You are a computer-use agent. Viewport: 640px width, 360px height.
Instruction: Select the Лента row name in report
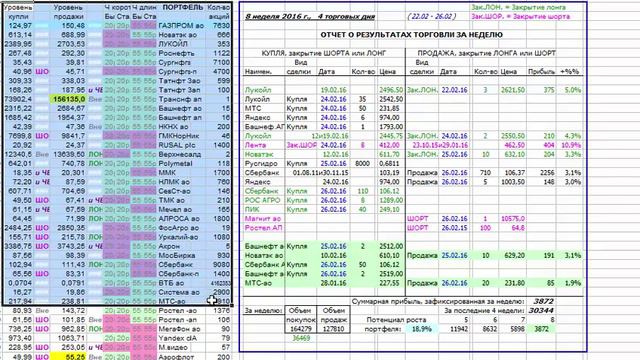pos(255,145)
